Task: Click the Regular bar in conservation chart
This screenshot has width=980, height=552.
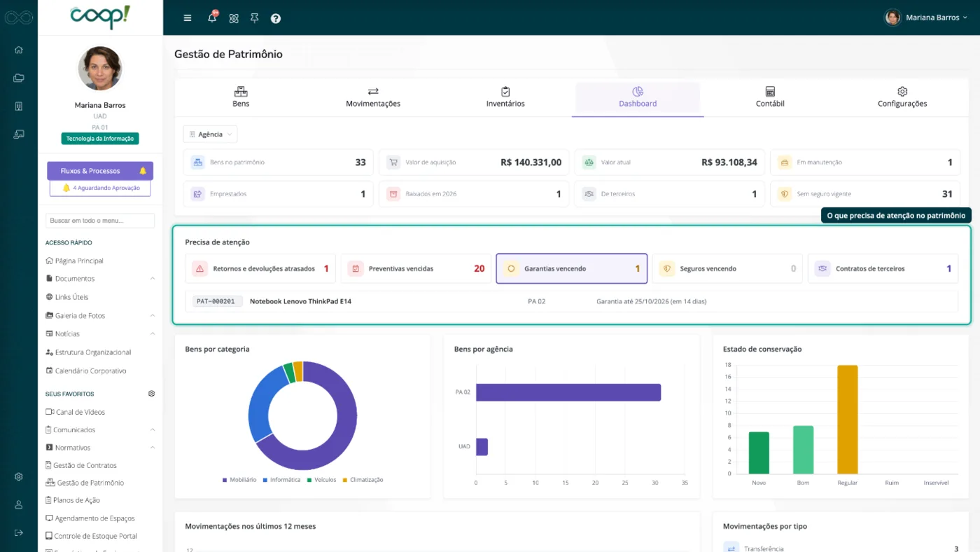Action: (847, 420)
